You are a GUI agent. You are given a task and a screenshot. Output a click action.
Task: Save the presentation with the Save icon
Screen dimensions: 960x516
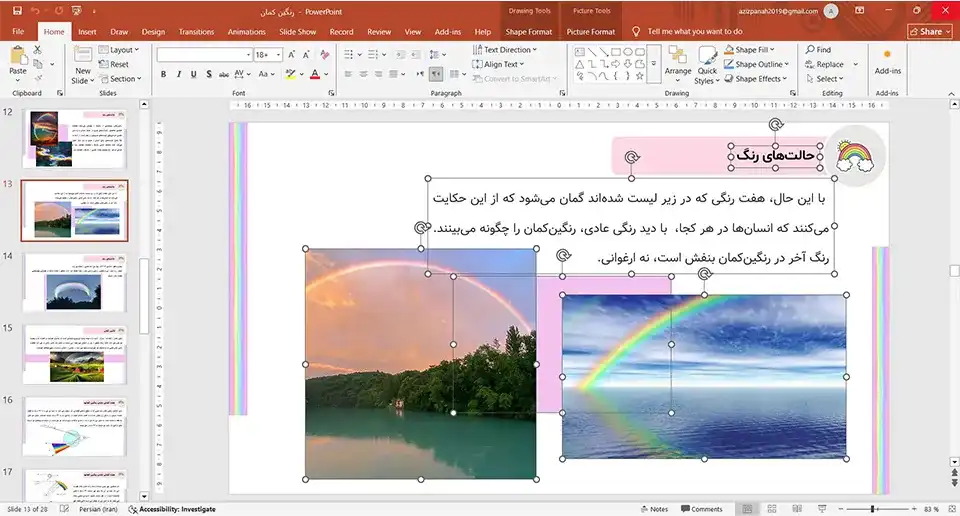click(17, 11)
